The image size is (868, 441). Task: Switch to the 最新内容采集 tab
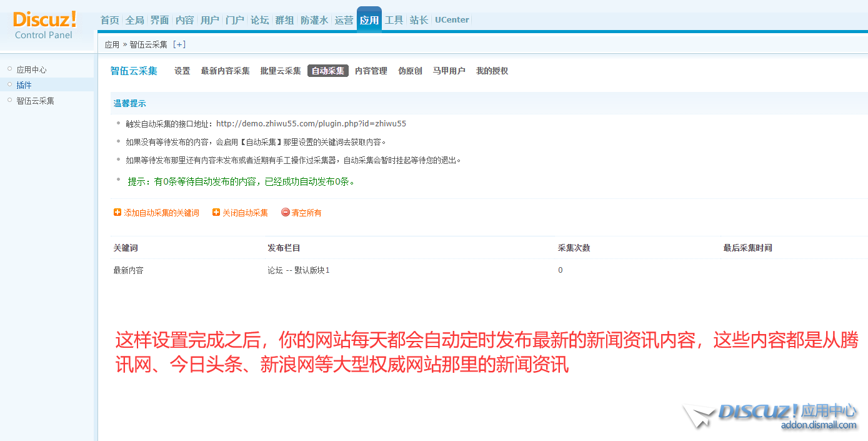point(226,71)
